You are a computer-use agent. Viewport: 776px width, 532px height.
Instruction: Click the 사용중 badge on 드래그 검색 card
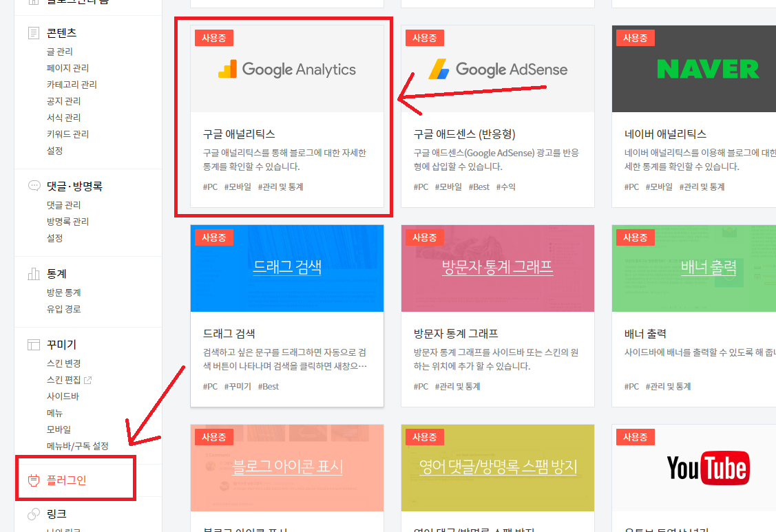click(x=213, y=237)
